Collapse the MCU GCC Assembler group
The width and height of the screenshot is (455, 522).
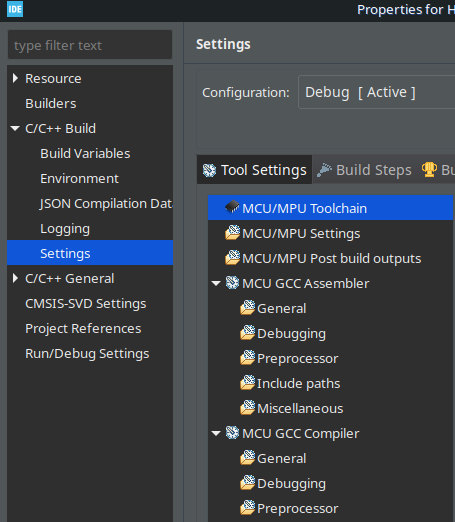click(x=216, y=283)
